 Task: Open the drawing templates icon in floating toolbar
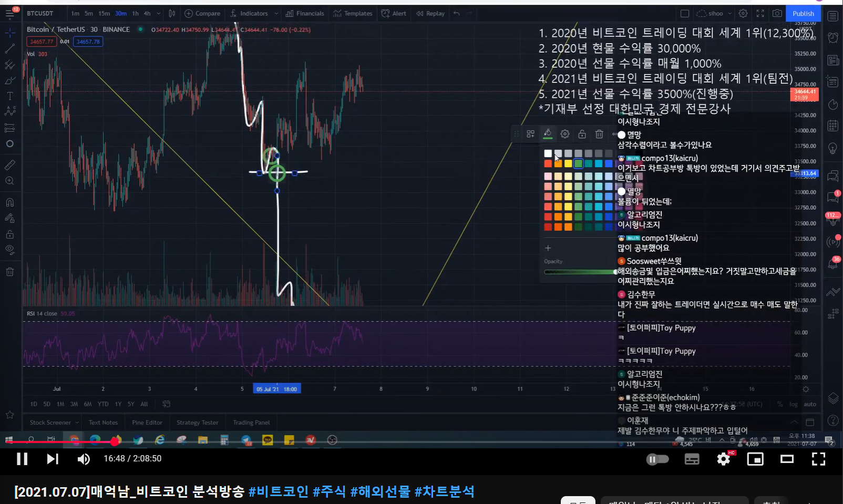531,134
